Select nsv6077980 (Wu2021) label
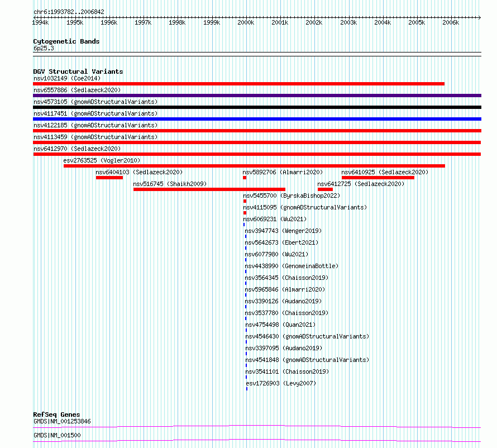The width and height of the screenshot is (497, 448). pyautogui.click(x=276, y=254)
